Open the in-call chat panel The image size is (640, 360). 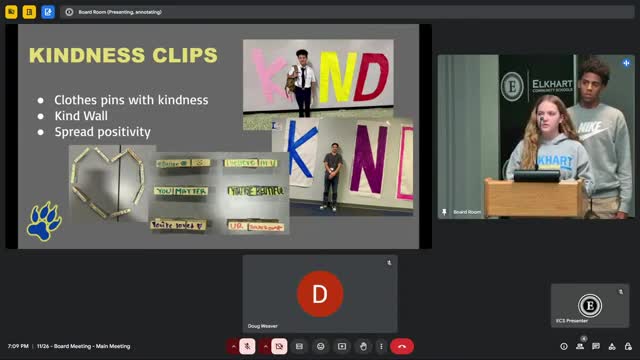click(596, 347)
